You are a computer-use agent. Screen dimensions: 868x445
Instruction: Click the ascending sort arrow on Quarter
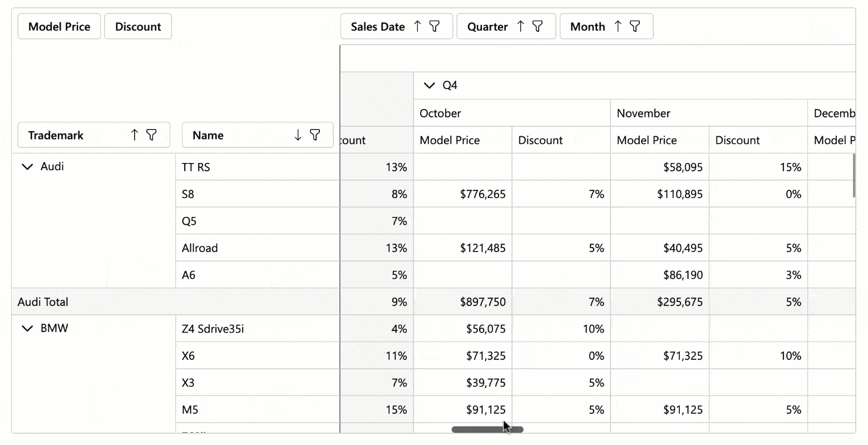pos(521,26)
